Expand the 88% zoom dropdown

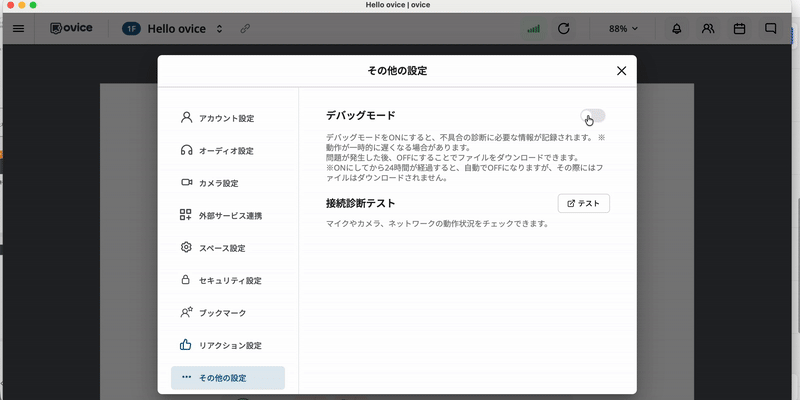click(x=623, y=28)
